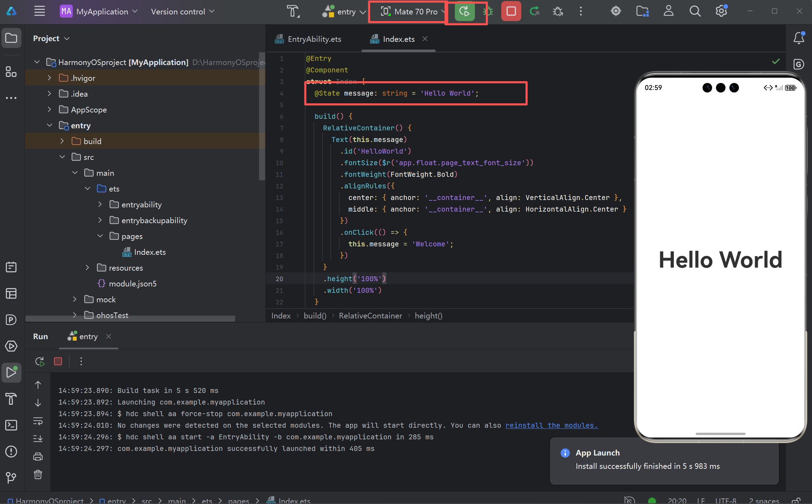Screen dimensions: 812x504
Task: Toggle soft-wrap in run console
Action: (x=38, y=421)
